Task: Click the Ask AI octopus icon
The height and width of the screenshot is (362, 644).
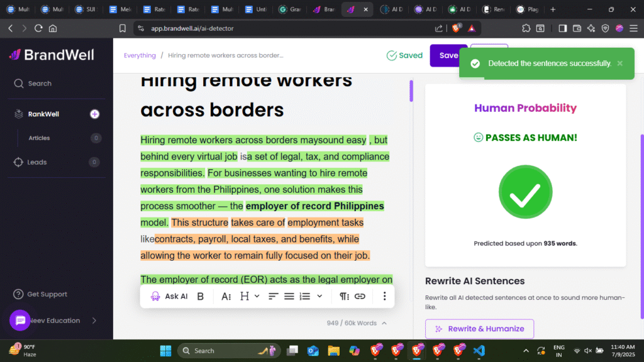Action: tap(155, 296)
